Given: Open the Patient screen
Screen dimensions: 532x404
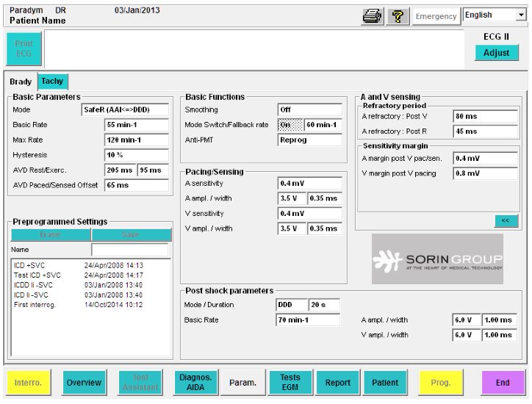Looking at the screenshot, I should pos(385,383).
